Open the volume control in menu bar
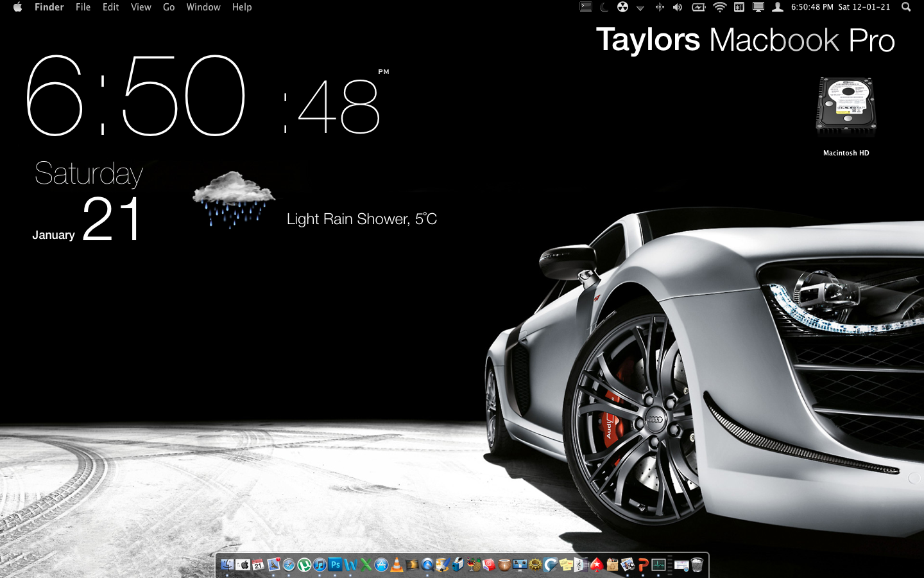Image resolution: width=924 pixels, height=578 pixels. pos(678,7)
